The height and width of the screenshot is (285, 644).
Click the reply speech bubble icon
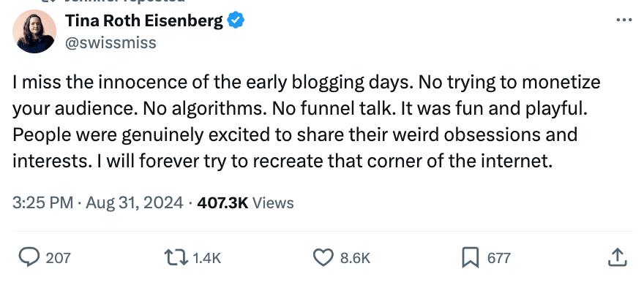[29, 257]
